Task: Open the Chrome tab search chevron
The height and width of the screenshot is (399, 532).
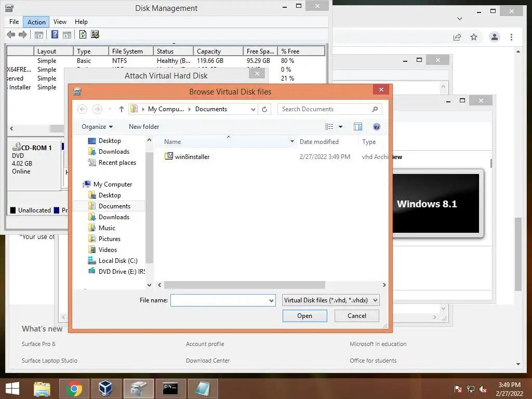Action: pos(460,19)
